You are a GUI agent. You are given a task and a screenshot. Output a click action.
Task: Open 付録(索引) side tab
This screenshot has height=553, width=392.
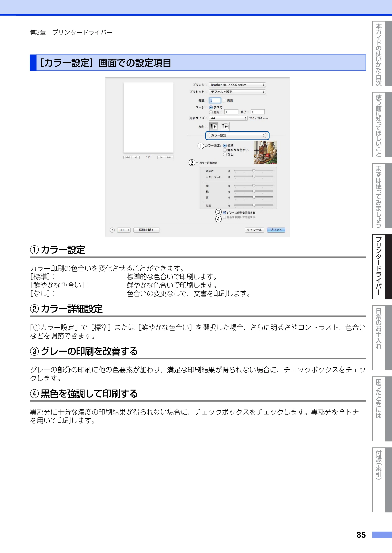point(382,480)
